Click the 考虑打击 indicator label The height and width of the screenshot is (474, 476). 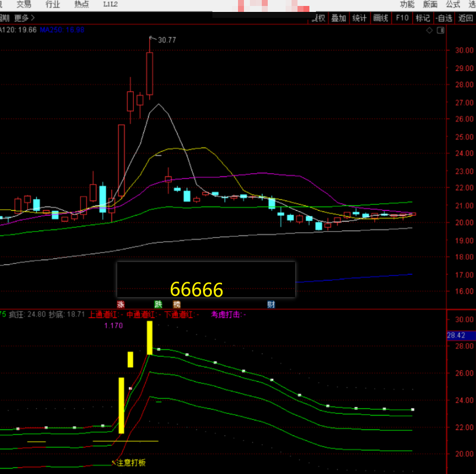tap(228, 315)
